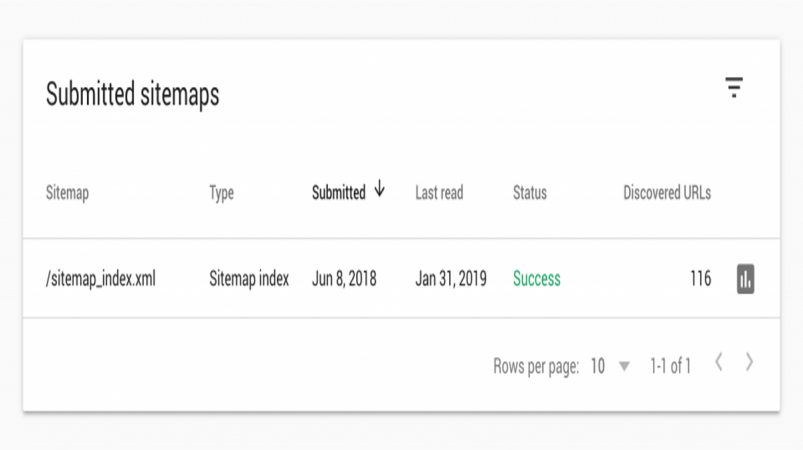
Task: Click the Submitted sitemaps heading
Action: pyautogui.click(x=133, y=95)
